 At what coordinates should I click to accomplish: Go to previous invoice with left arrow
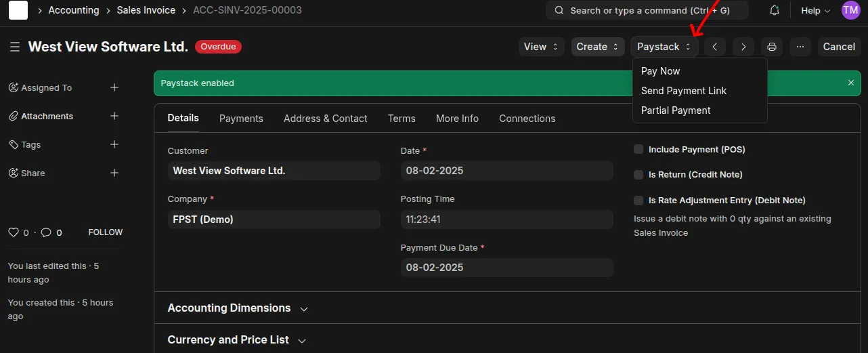(714, 47)
